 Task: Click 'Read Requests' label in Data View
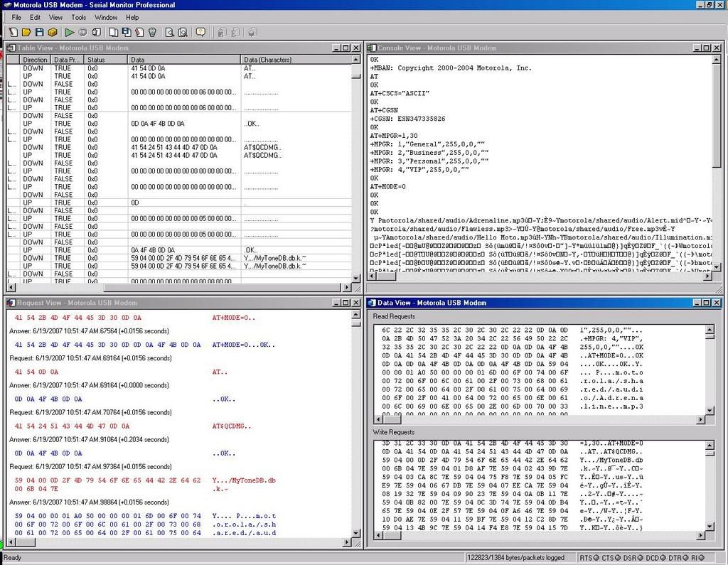(394, 317)
